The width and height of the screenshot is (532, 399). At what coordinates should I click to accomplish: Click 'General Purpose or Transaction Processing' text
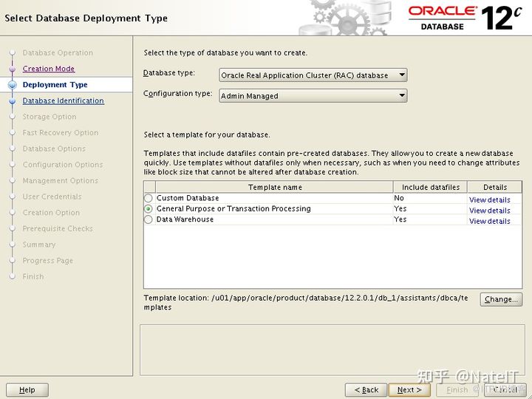coord(233,208)
